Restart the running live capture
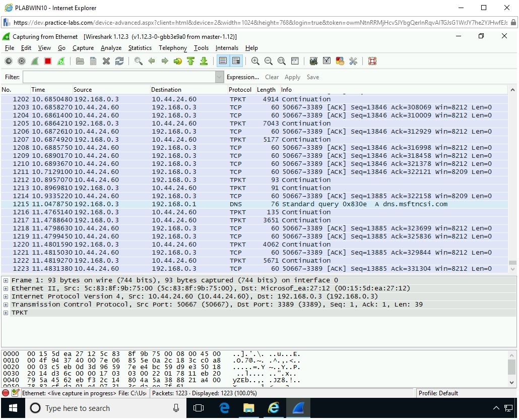 (x=61, y=61)
